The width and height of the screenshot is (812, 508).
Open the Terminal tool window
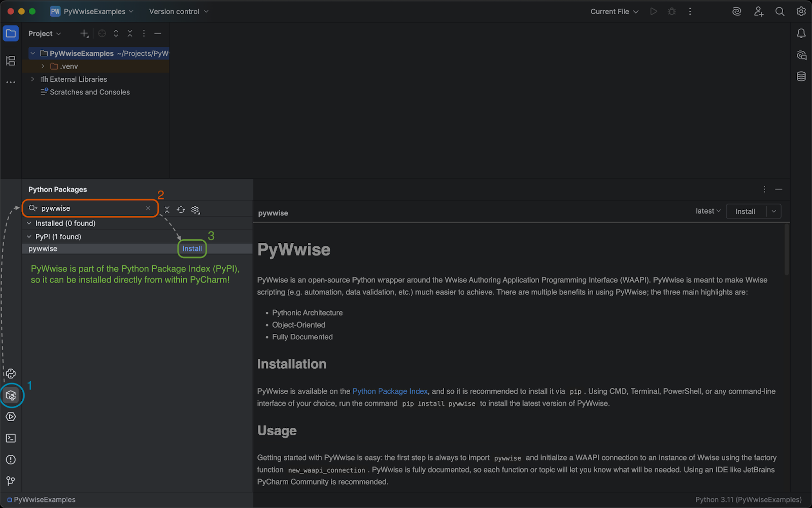(x=11, y=438)
